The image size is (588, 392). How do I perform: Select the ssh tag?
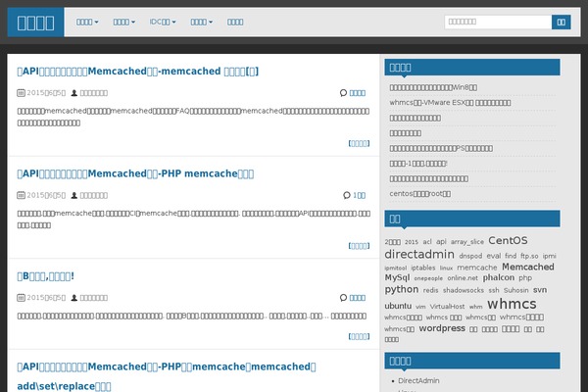(x=494, y=290)
